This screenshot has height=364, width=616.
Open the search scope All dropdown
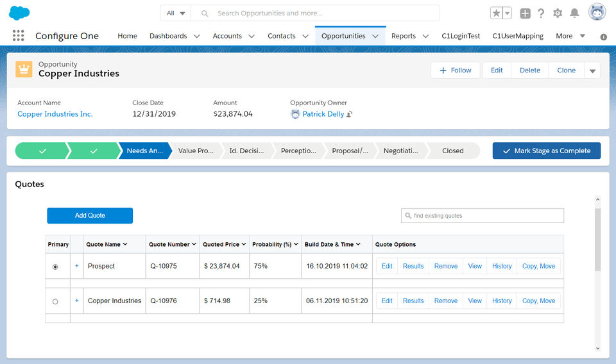pyautogui.click(x=176, y=13)
